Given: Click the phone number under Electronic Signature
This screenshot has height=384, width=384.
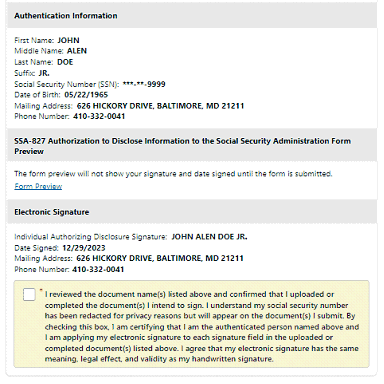Looking at the screenshot, I should (x=98, y=269).
